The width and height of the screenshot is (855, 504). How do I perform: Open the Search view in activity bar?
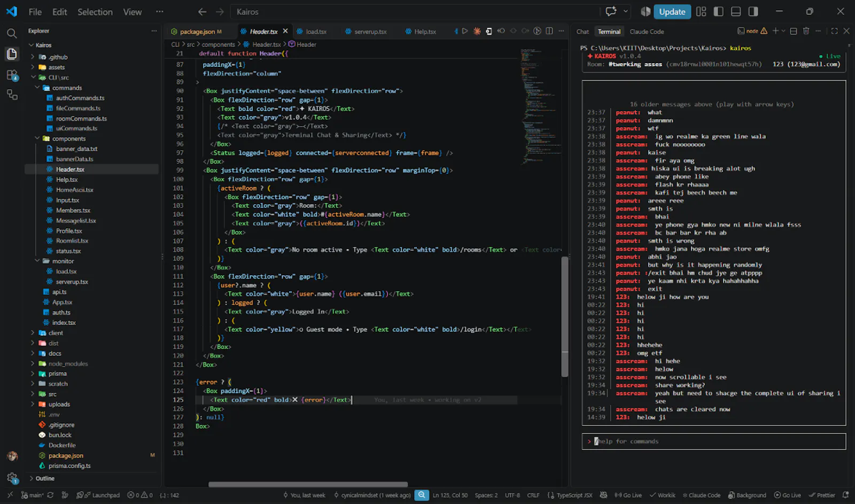pyautogui.click(x=12, y=33)
